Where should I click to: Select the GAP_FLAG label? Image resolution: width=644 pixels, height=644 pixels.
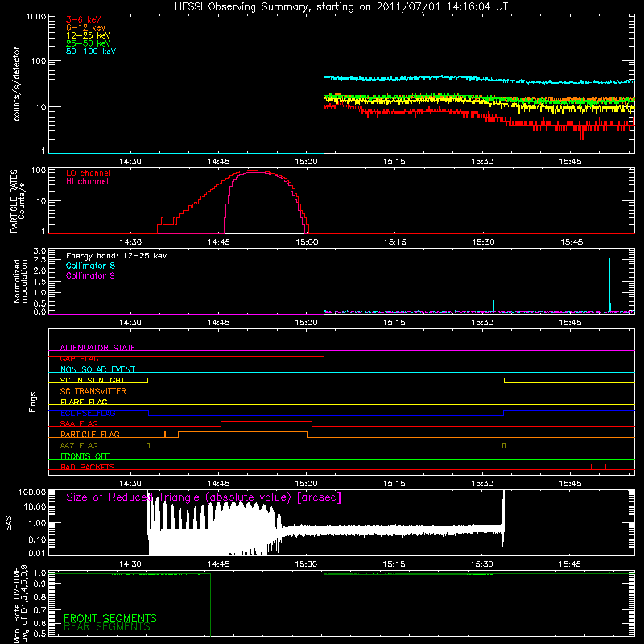79,358
